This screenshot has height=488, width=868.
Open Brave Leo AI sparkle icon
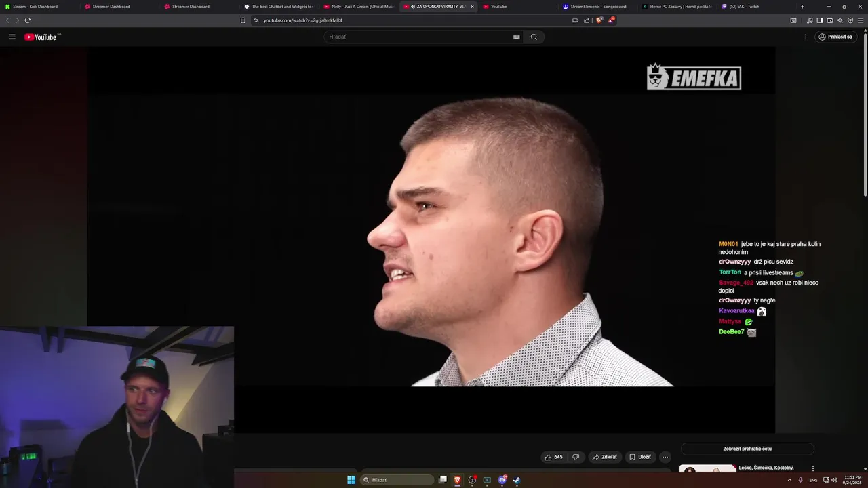point(840,20)
